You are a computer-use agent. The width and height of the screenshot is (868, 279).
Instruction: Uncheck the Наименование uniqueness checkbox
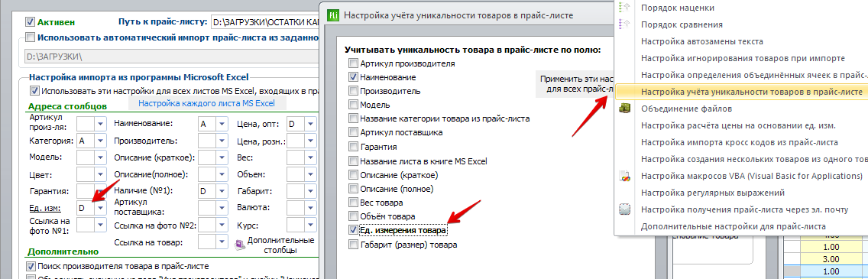[x=353, y=77]
